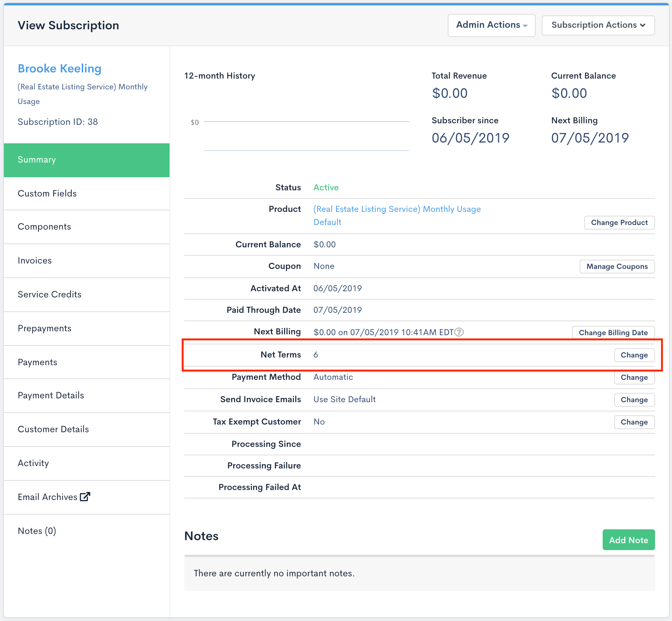Screen dimensions: 672x621
Task: Click the help icon next to Next Billing
Action: click(x=459, y=332)
